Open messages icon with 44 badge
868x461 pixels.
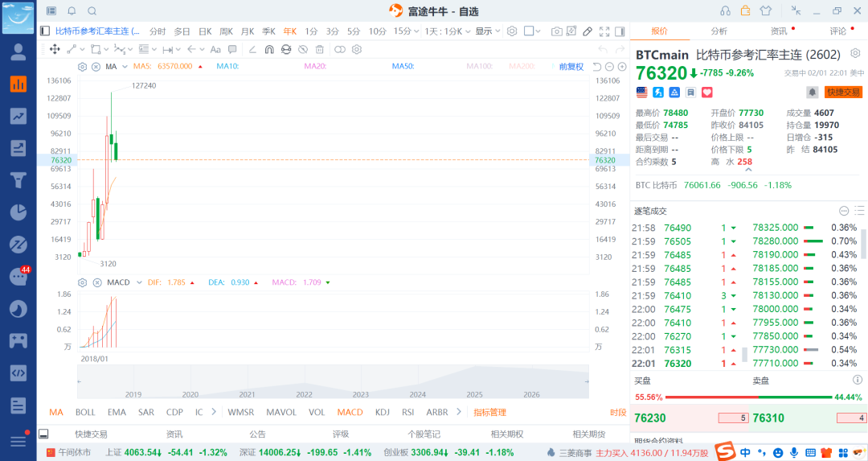point(19,275)
